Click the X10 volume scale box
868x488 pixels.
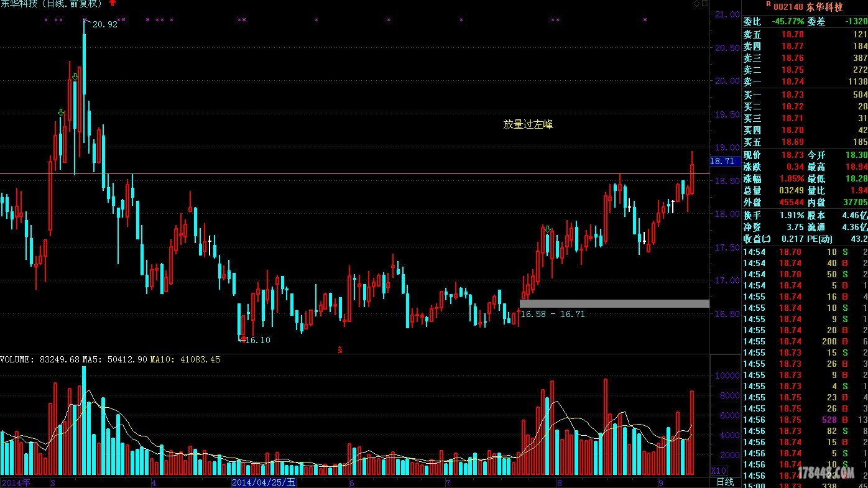[719, 471]
